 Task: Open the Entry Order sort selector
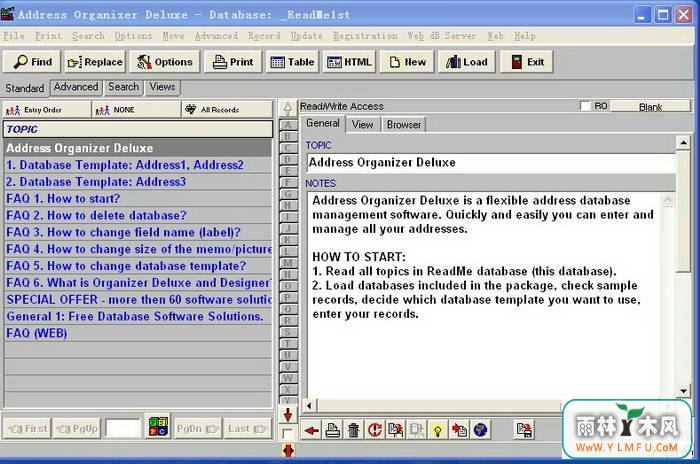point(47,109)
